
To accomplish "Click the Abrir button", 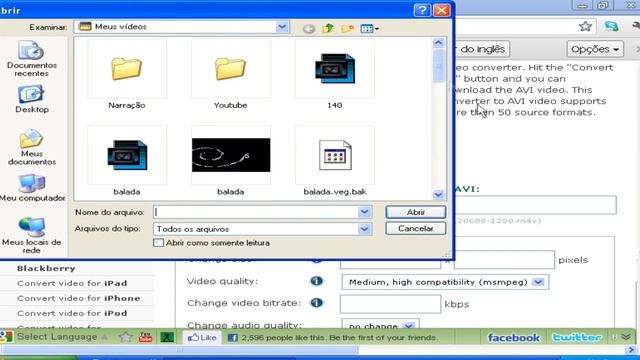I will click(x=416, y=212).
